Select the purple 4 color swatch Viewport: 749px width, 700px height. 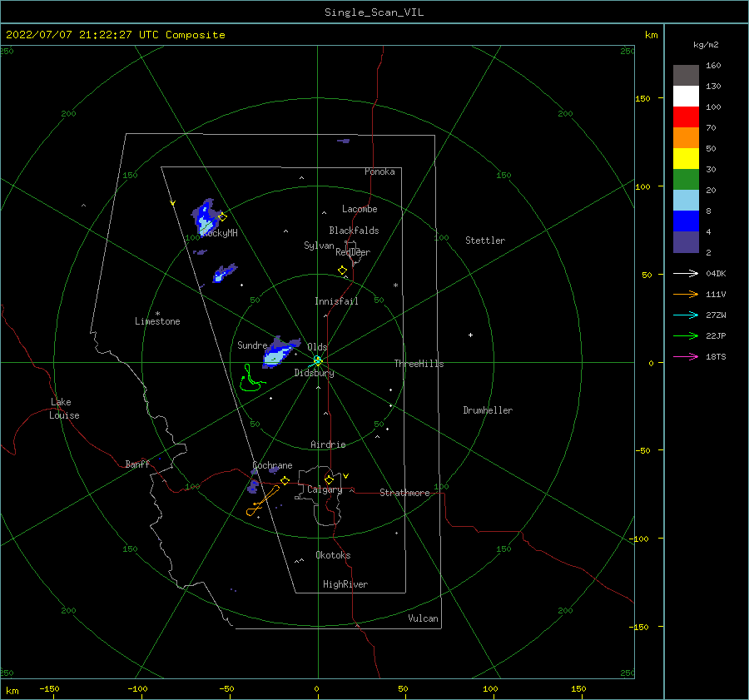[686, 241]
